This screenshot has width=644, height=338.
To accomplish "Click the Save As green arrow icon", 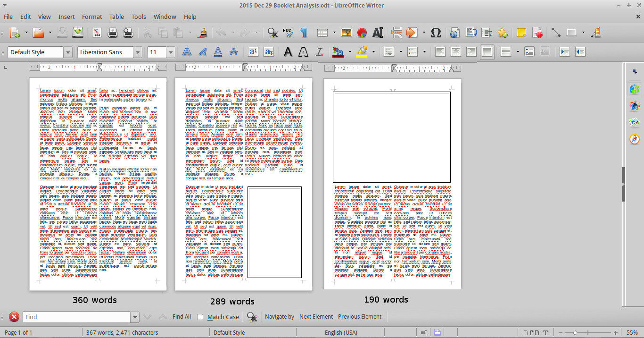I will (x=78, y=33).
